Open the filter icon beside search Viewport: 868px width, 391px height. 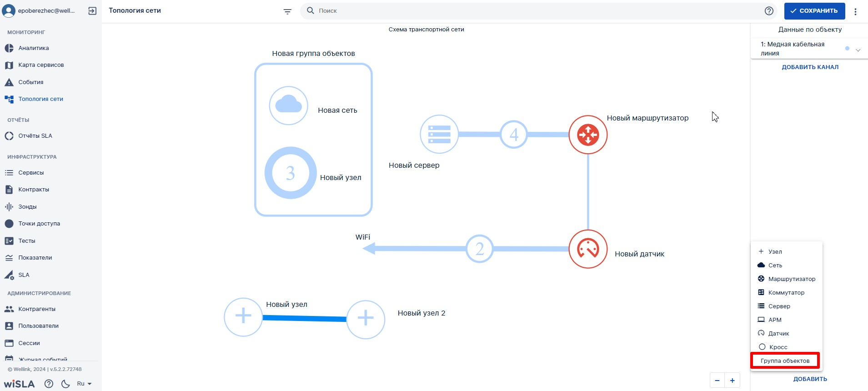[x=287, y=11]
